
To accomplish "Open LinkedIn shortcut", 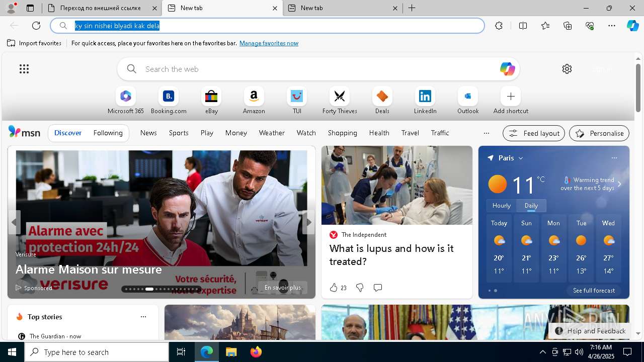I will pyautogui.click(x=425, y=101).
